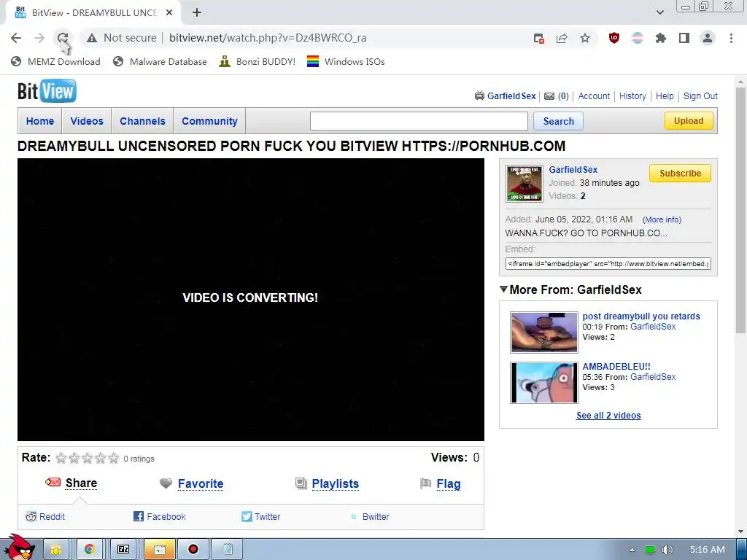Open the Help link

(664, 96)
